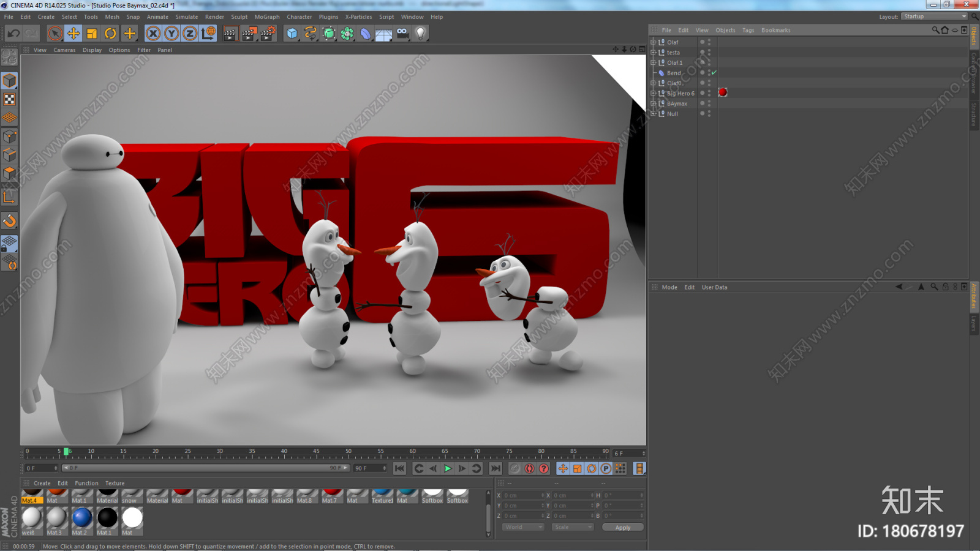Click Make Editable icon in left palette

pos(9,57)
